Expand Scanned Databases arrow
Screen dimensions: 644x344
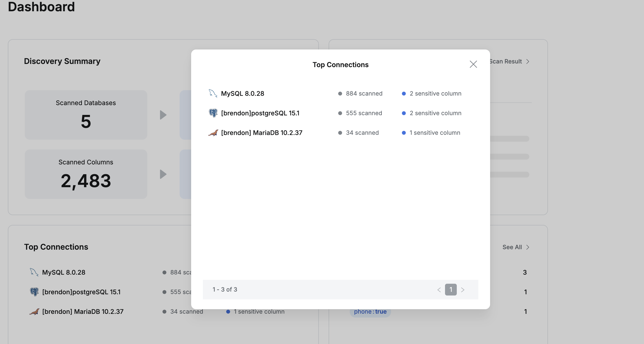pos(163,115)
